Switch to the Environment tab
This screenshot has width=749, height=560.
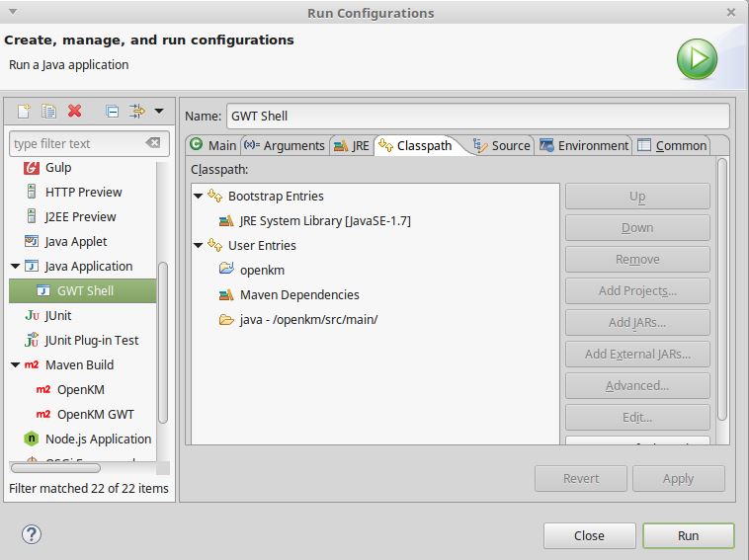click(584, 145)
